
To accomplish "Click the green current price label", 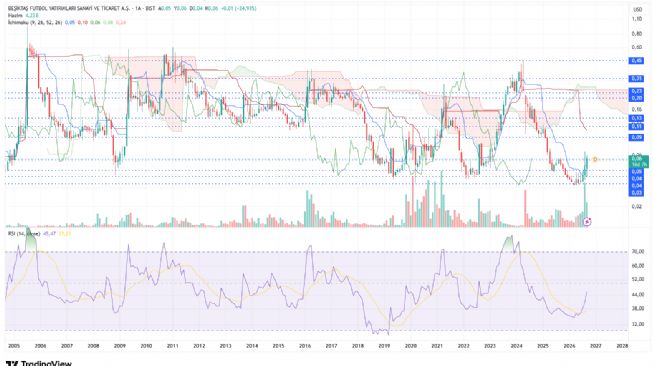I will point(639,161).
